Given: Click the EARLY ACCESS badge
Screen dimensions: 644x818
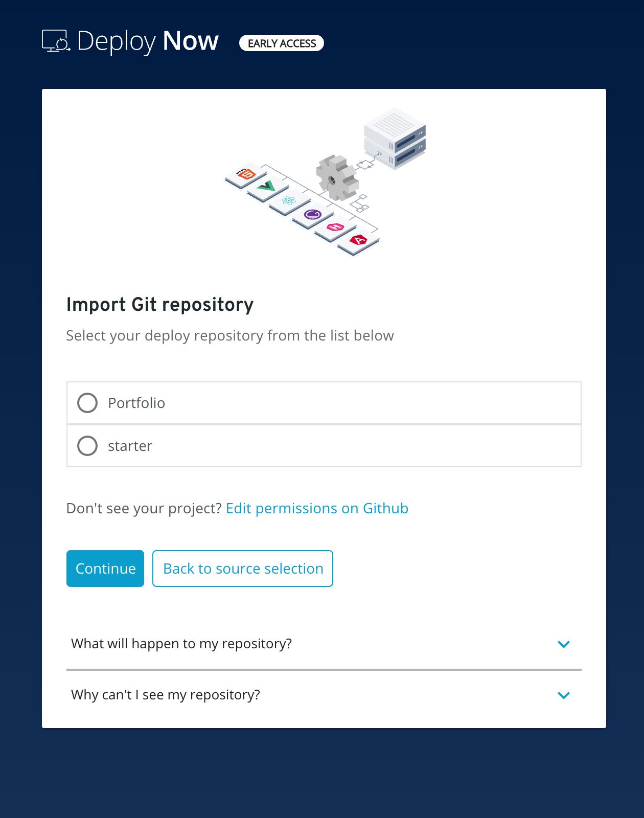Looking at the screenshot, I should [282, 43].
